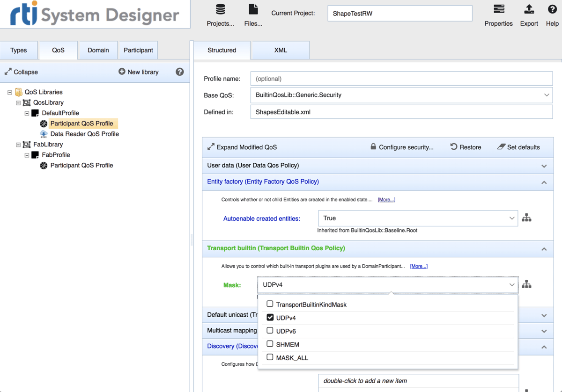Open the Domain tab
The height and width of the screenshot is (392, 562).
tap(97, 50)
